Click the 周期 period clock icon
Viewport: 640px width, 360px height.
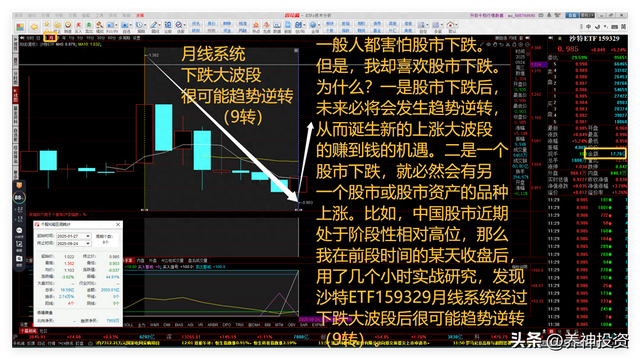[139, 25]
